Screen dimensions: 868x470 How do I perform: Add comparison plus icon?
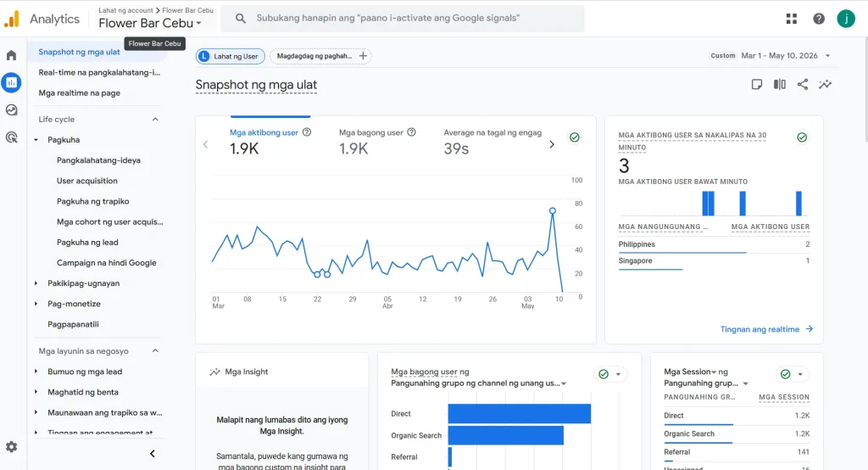tap(363, 56)
